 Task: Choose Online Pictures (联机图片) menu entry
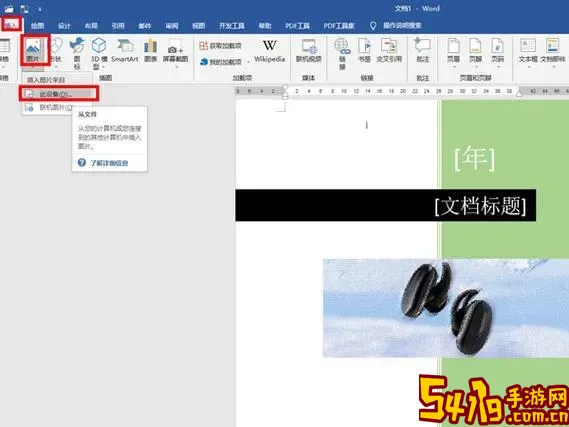(50, 107)
